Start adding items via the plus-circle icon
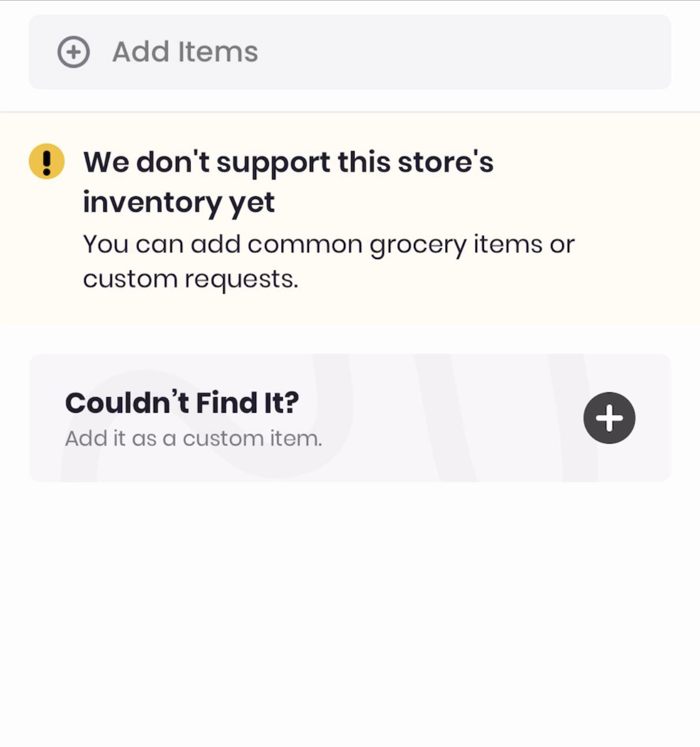 click(x=74, y=52)
